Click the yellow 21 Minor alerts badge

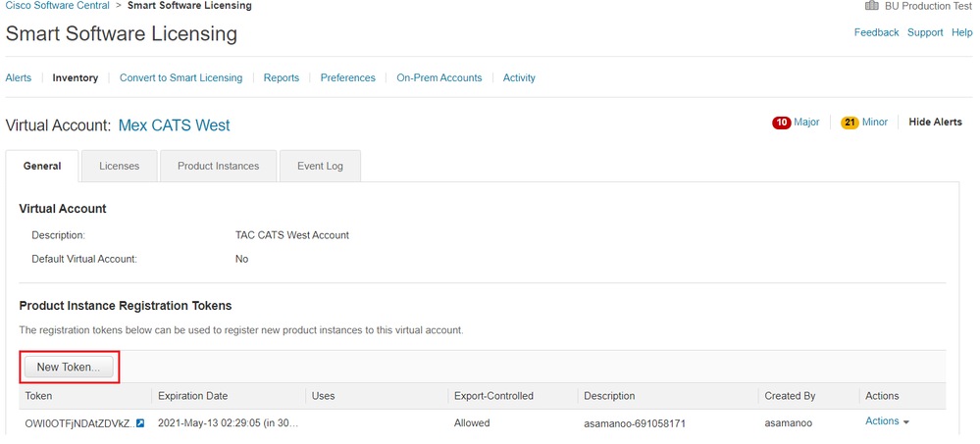point(850,123)
